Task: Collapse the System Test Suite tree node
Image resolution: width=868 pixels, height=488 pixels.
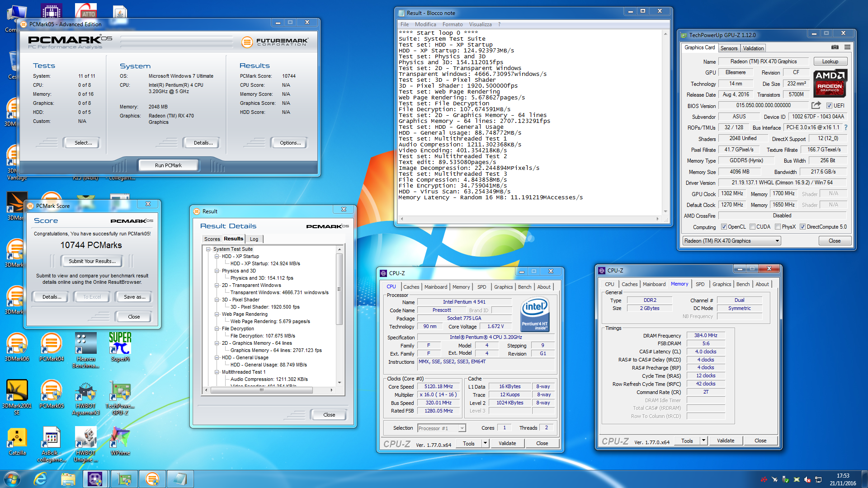Action: pos(208,249)
